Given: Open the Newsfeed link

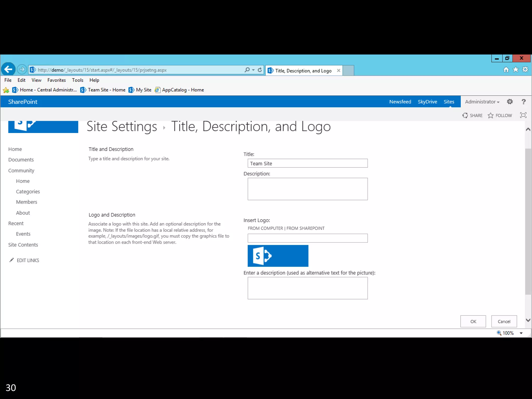Looking at the screenshot, I should coord(400,102).
